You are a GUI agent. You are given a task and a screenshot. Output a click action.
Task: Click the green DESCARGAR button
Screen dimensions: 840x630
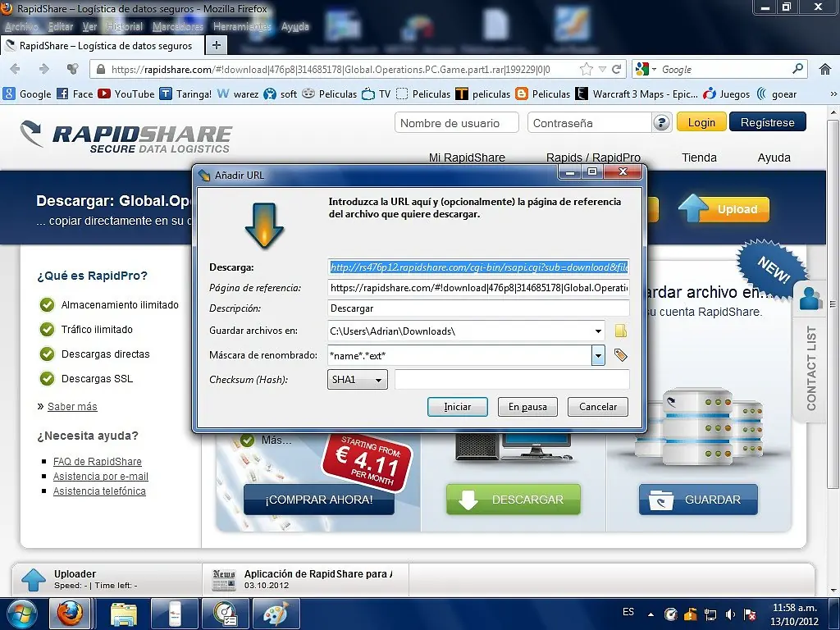coord(514,500)
